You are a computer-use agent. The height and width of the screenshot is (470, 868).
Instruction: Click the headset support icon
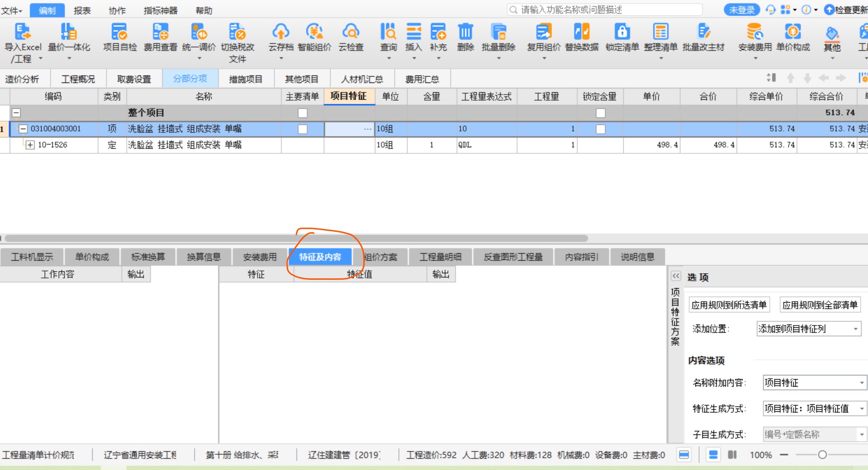click(771, 10)
